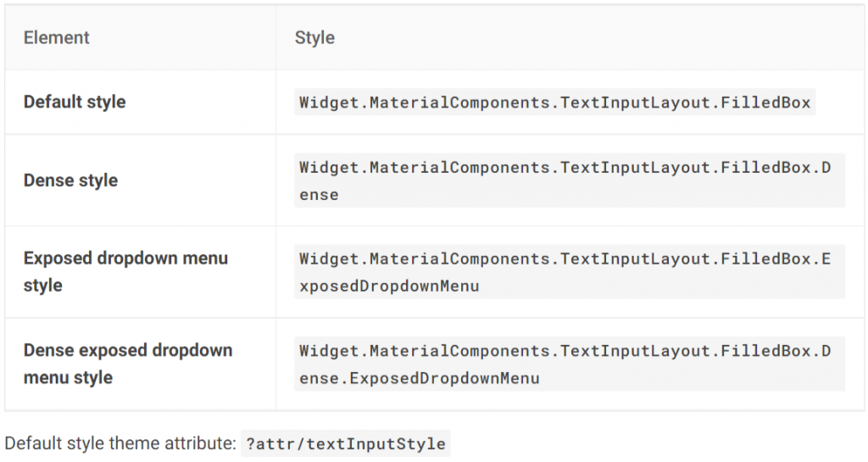The width and height of the screenshot is (868, 462).
Task: Click the word "style" under "Exposed dropdown menu"
Action: [x=43, y=286]
